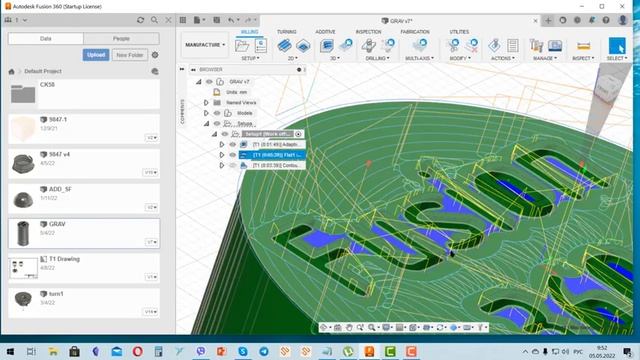
Task: Select the 2D Adaptive Clearing tool
Action: click(x=284, y=45)
